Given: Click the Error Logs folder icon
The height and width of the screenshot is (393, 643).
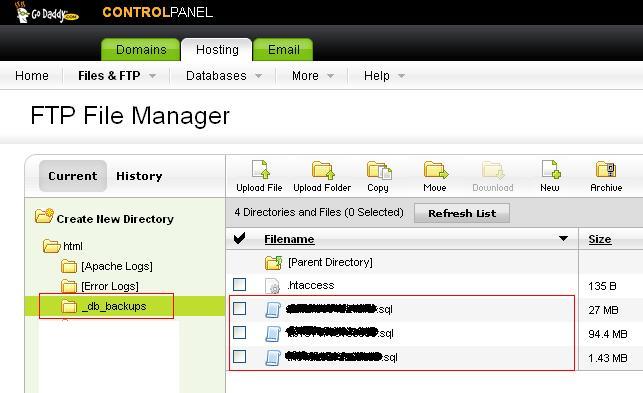Looking at the screenshot, I should (x=69, y=286).
